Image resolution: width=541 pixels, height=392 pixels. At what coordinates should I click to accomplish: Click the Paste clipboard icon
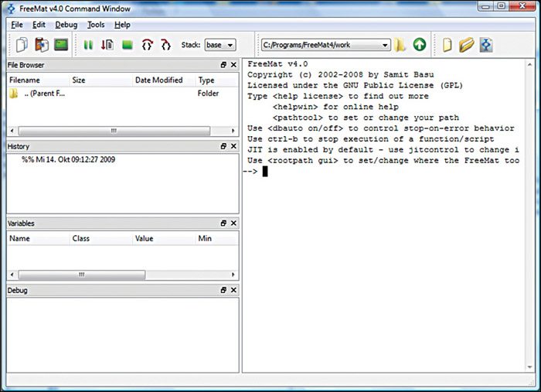tap(41, 45)
